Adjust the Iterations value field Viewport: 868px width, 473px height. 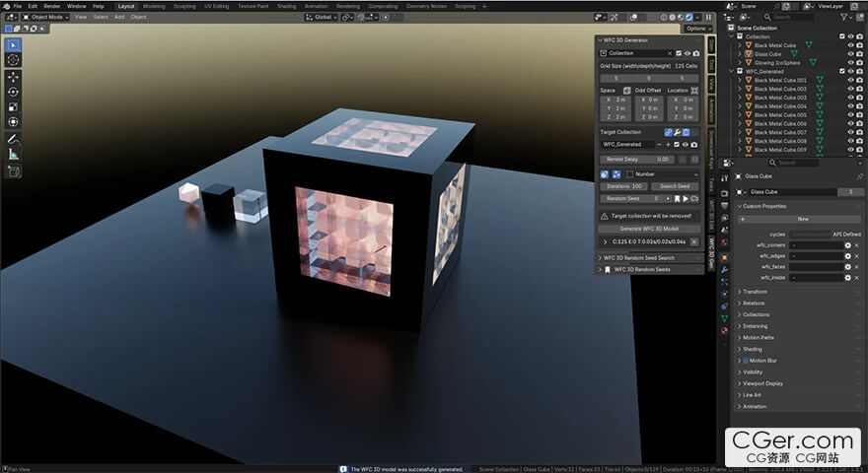pos(623,186)
